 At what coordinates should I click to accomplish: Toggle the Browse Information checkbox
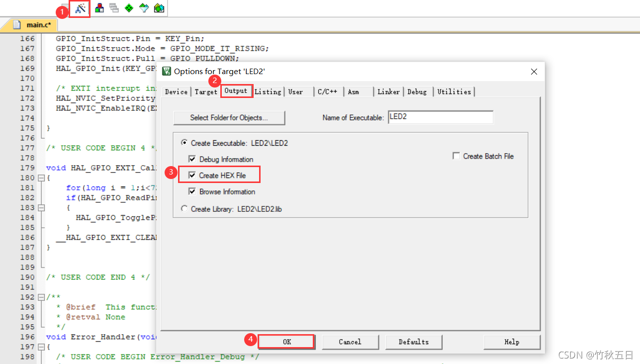click(x=192, y=191)
